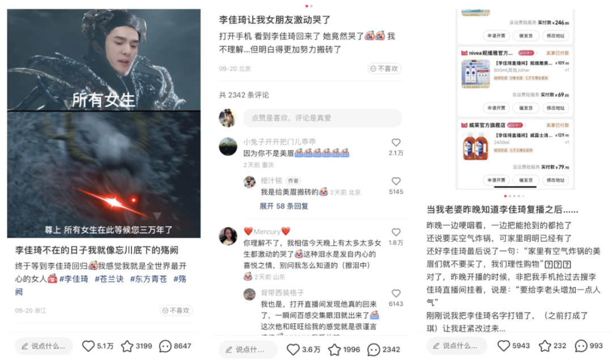
Task: Open the 2342 comments bubble icon
Action: pos(373,350)
